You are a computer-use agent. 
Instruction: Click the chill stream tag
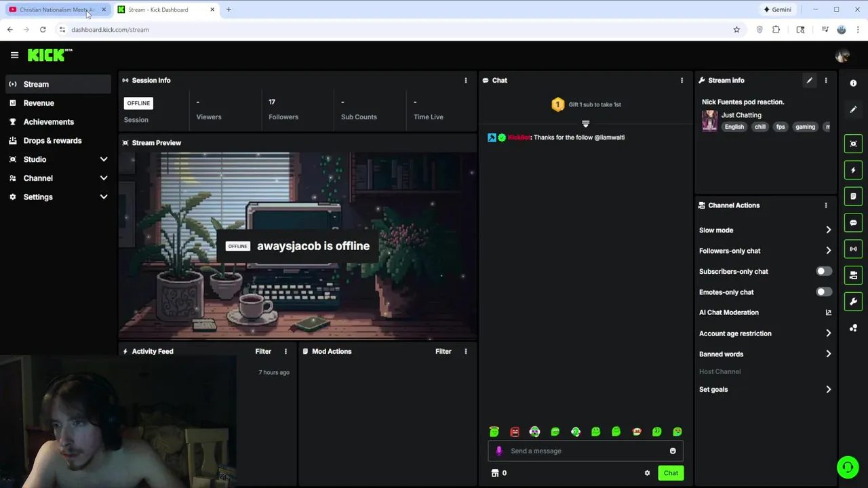coord(760,127)
